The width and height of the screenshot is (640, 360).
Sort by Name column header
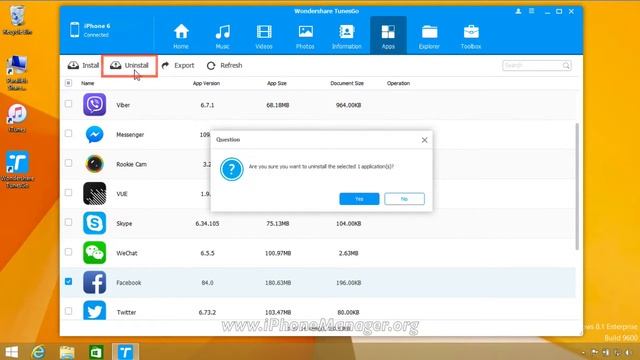(x=87, y=83)
